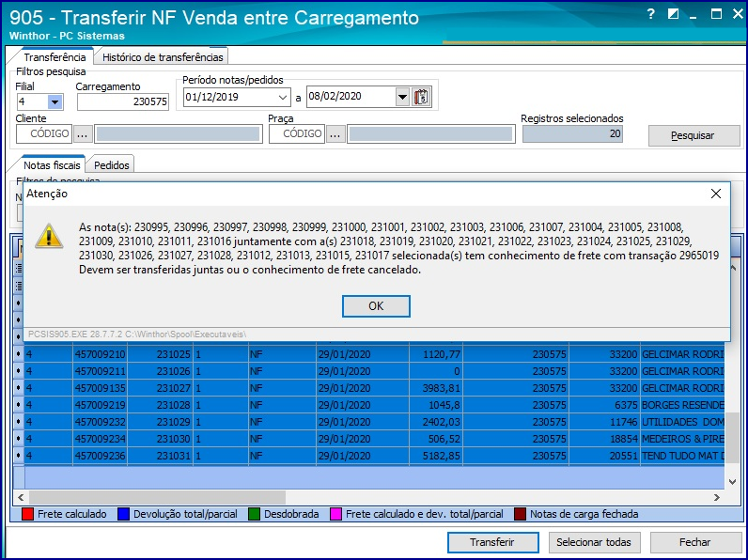Click the blue Devolução total/parcial swatch
The height and width of the screenshot is (560, 748).
pyautogui.click(x=123, y=514)
